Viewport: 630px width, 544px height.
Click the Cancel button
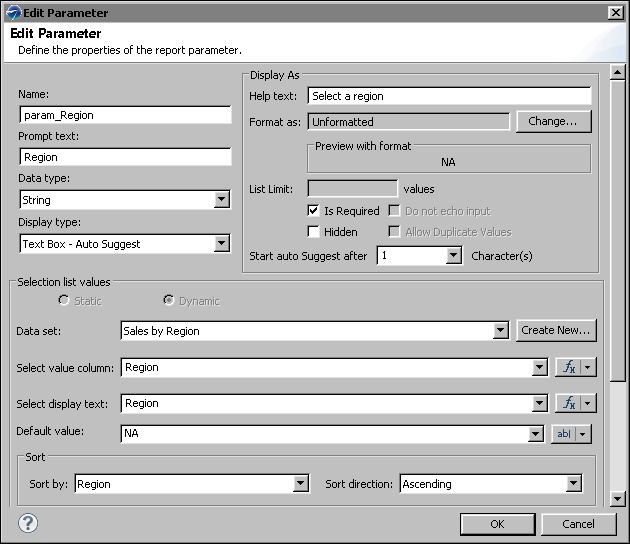coord(579,524)
